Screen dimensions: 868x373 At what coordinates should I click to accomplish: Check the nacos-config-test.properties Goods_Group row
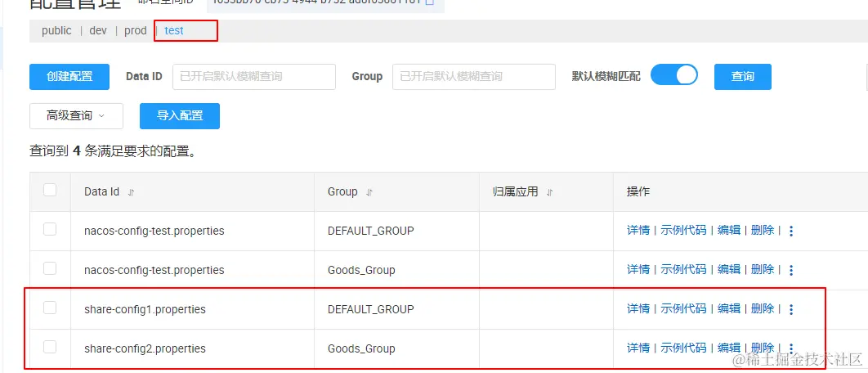[x=50, y=268]
